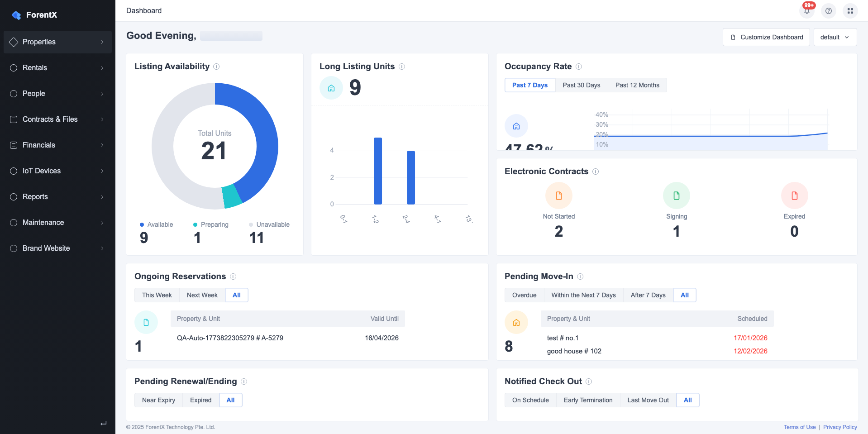
Task: Select Early Termination check out filter
Action: coord(588,401)
